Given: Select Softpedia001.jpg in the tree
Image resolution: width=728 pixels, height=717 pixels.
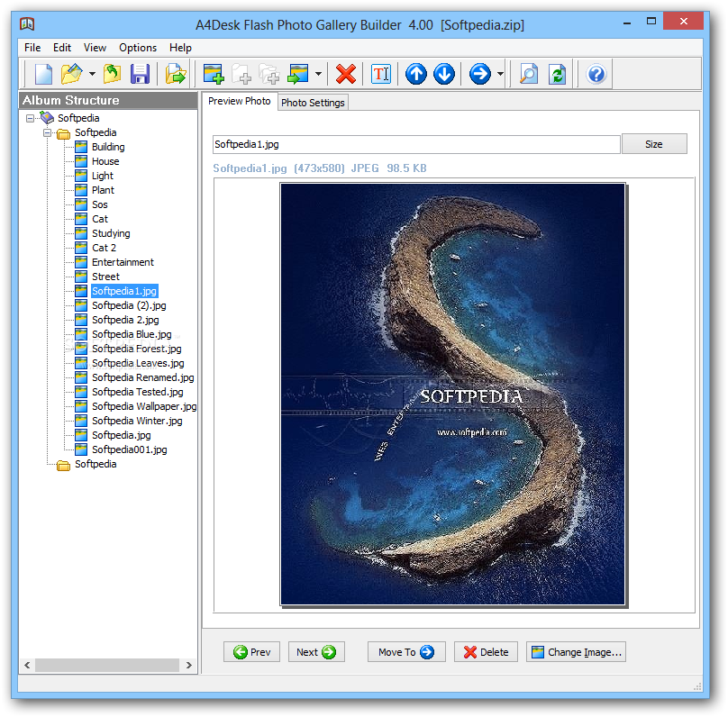Looking at the screenshot, I should coord(129,449).
